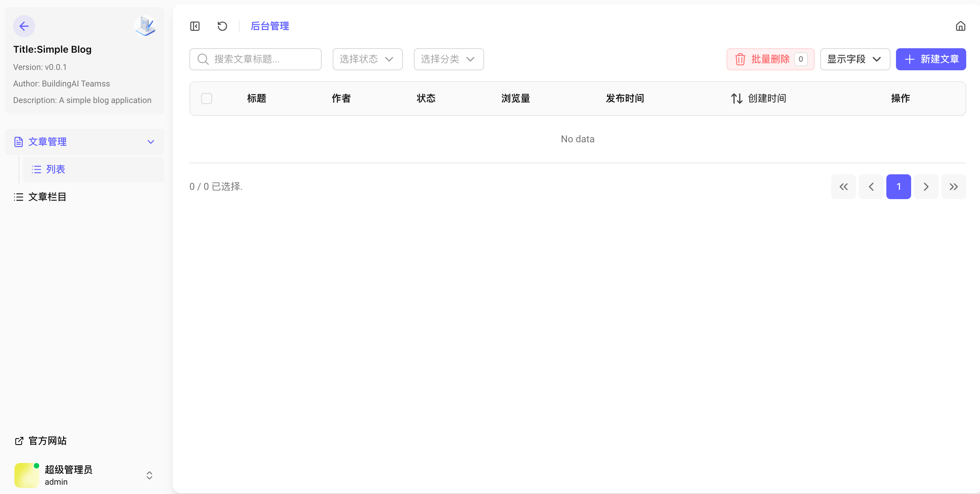The width and height of the screenshot is (980, 494).
Task: Select the 列表 submenu item
Action: click(x=55, y=169)
